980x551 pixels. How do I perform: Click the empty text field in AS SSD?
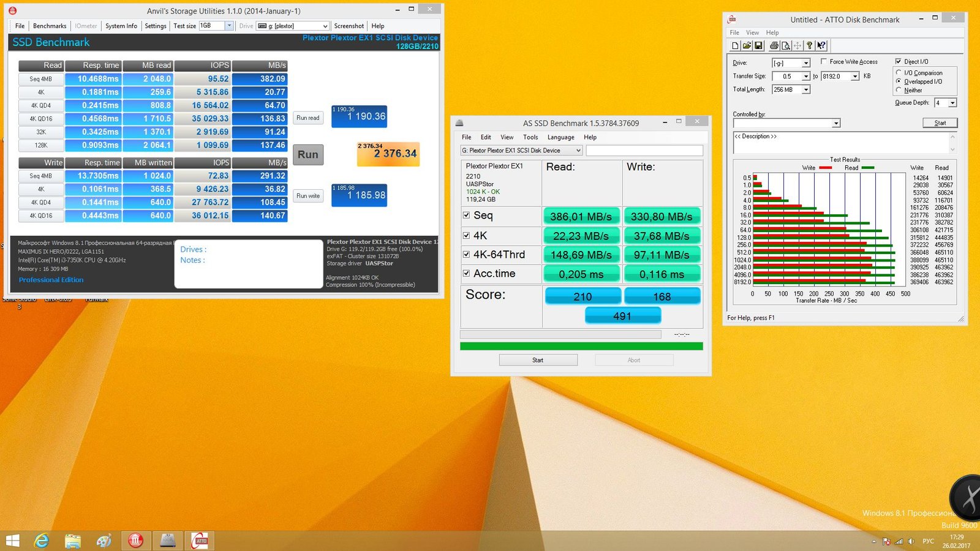click(644, 150)
